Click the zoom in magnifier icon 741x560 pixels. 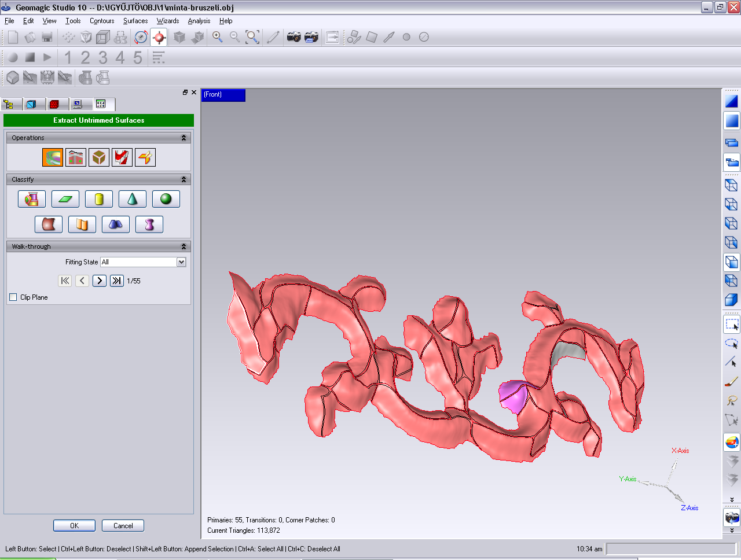point(218,37)
